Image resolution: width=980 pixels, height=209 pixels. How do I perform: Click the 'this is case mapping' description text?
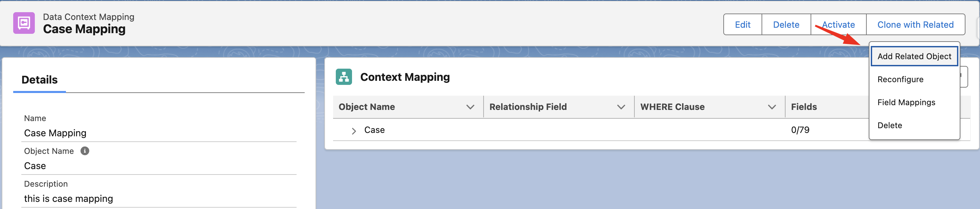click(68, 199)
